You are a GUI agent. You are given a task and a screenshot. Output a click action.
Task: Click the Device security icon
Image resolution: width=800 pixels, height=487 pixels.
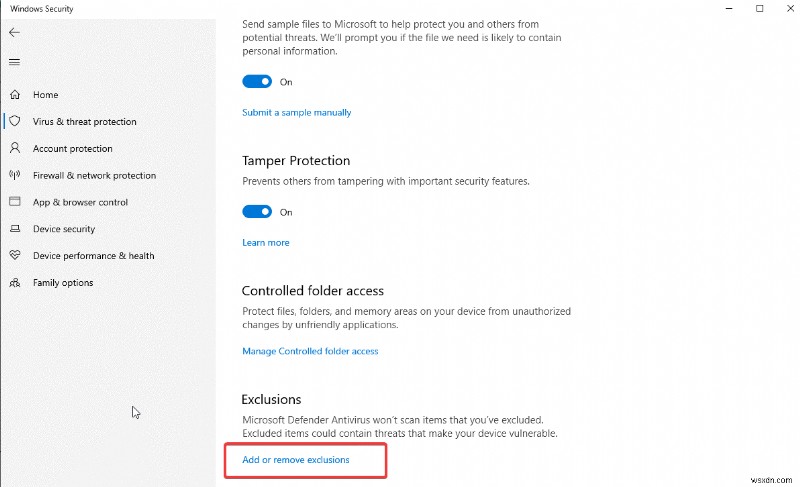coord(15,229)
